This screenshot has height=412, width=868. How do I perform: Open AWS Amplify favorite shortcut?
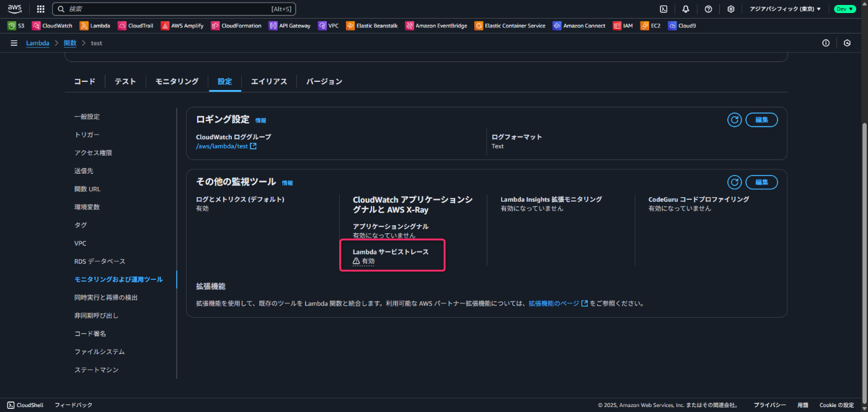(x=182, y=26)
